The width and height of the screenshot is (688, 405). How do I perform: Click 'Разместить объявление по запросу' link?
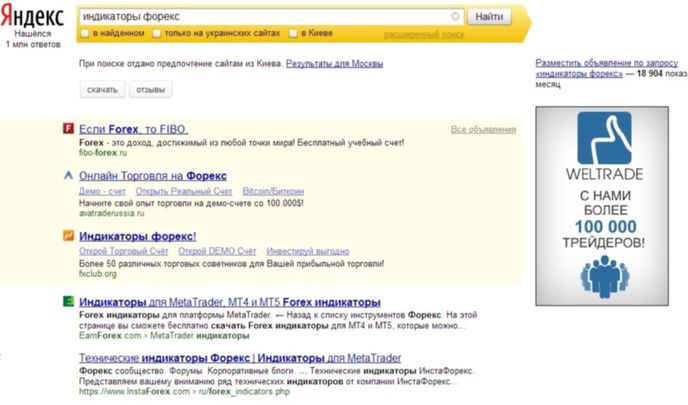click(607, 63)
